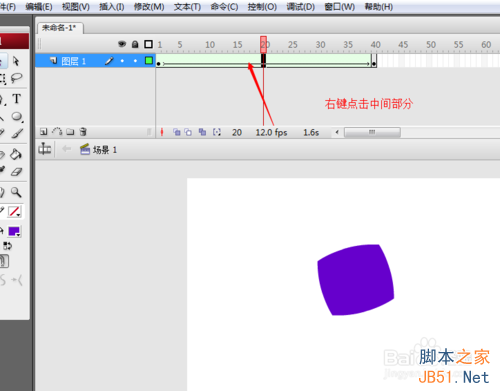Open the stroke color picker

coord(14,211)
